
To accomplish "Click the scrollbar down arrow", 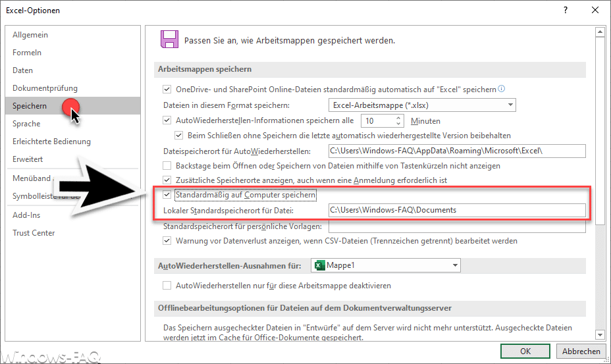I will point(600,335).
